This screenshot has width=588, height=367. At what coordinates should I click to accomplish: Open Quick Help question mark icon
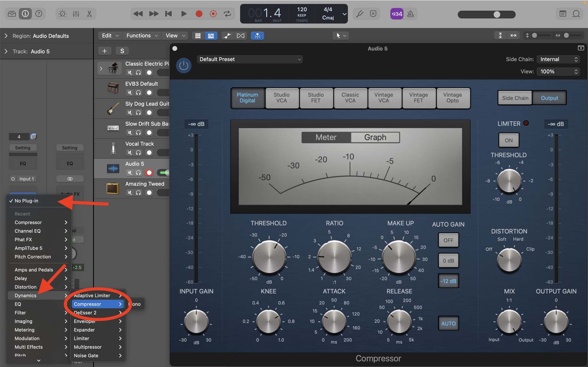coord(39,14)
